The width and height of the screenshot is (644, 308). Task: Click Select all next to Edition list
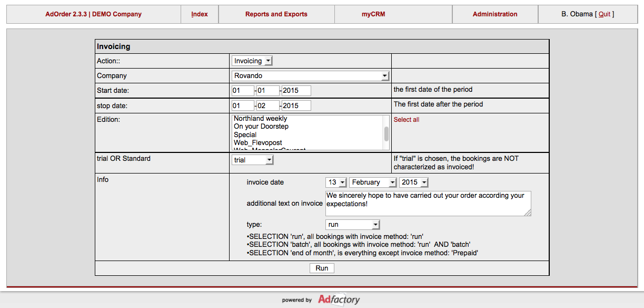click(x=406, y=119)
